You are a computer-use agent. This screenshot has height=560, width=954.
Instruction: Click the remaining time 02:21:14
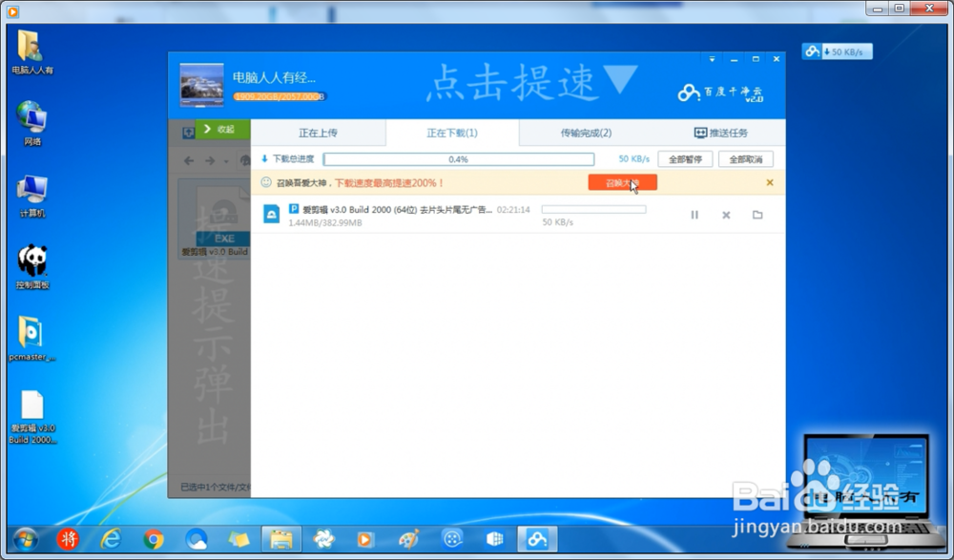pyautogui.click(x=513, y=209)
